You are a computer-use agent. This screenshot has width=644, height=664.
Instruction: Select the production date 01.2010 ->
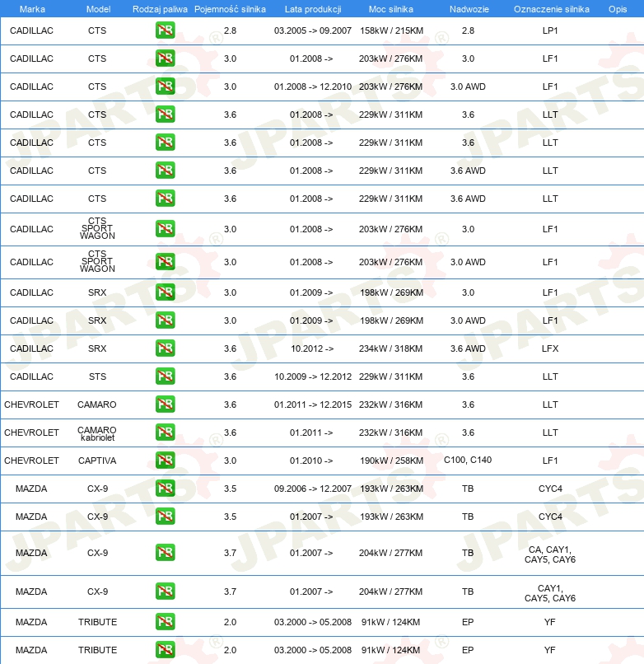[311, 461]
